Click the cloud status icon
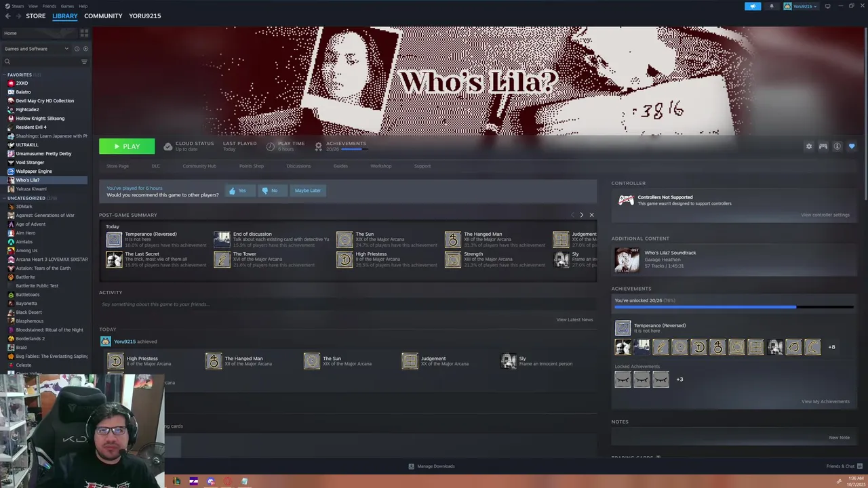The width and height of the screenshot is (868, 488). 168,146
